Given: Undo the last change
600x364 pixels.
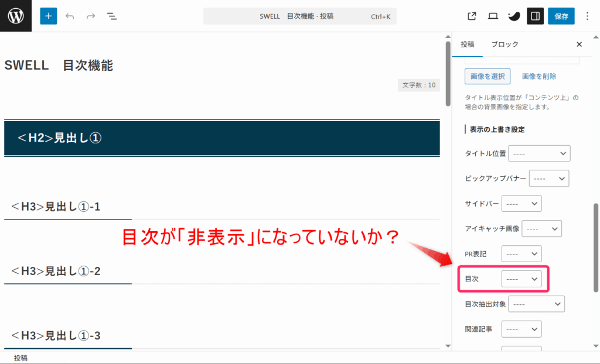Looking at the screenshot, I should (70, 16).
